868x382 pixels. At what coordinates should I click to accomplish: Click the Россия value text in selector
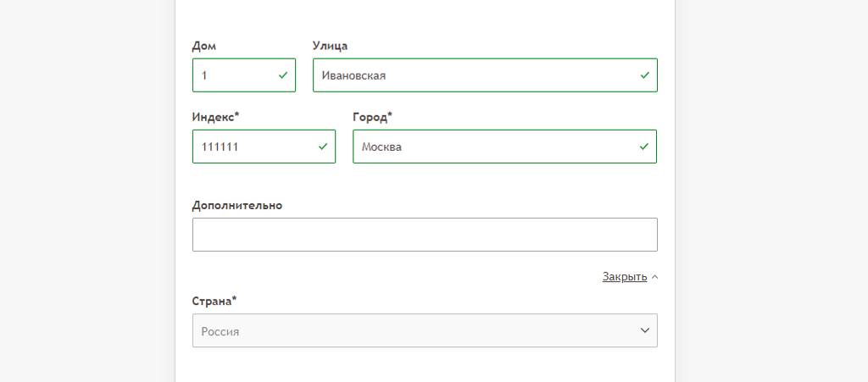pos(220,332)
